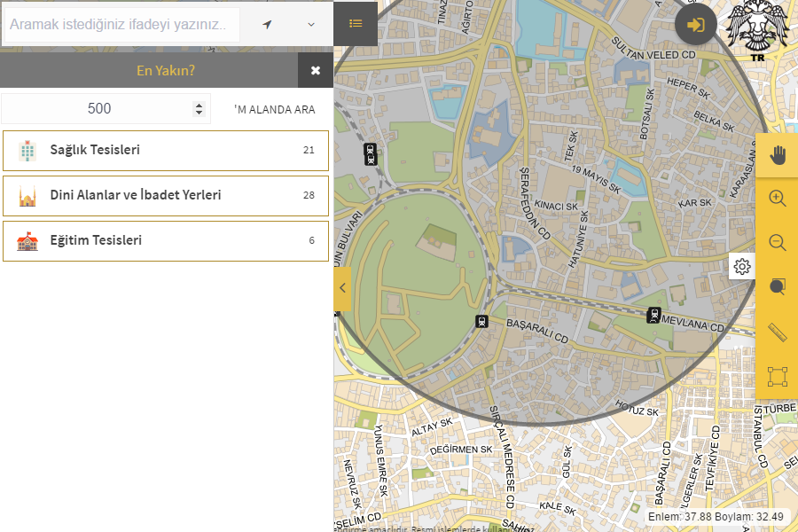
Task: Increase the search radius with stepper arrow
Action: pos(199,105)
